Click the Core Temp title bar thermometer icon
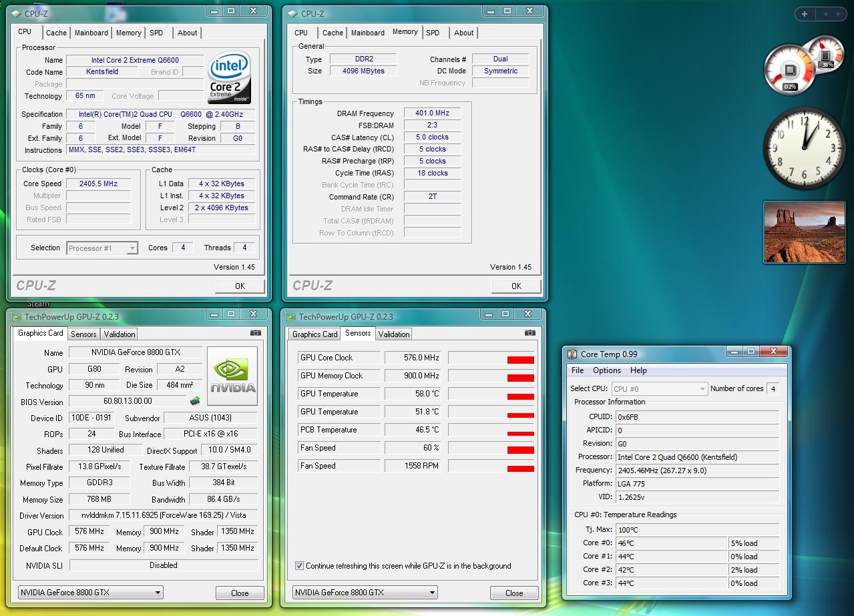This screenshot has width=854, height=616. pyautogui.click(x=572, y=354)
